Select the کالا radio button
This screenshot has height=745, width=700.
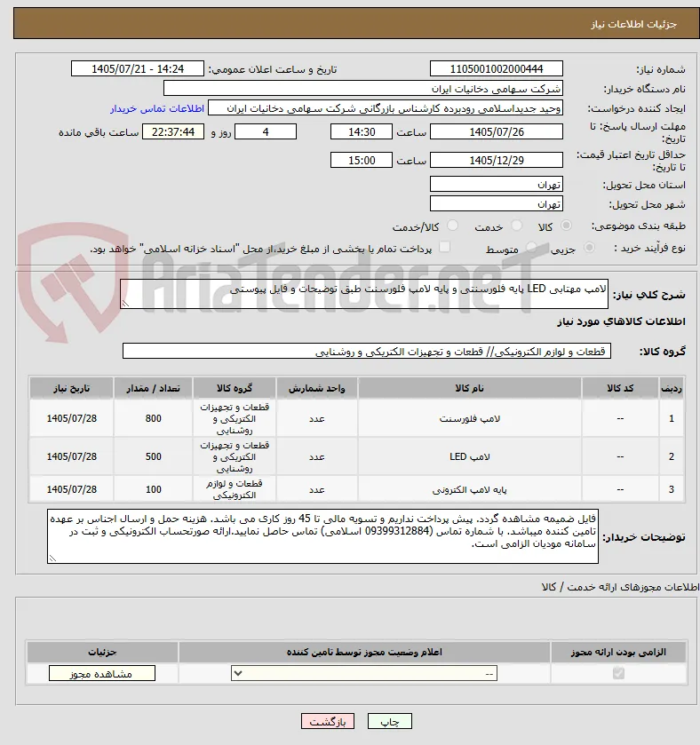(566, 226)
